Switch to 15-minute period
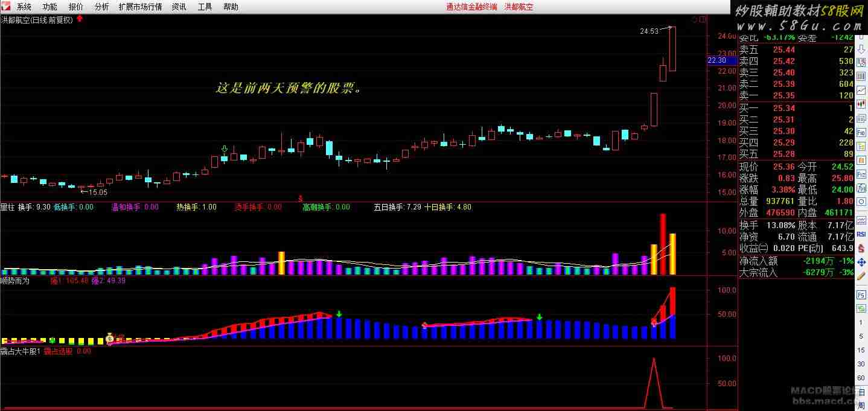The height and width of the screenshot is (411, 868). click(861, 350)
